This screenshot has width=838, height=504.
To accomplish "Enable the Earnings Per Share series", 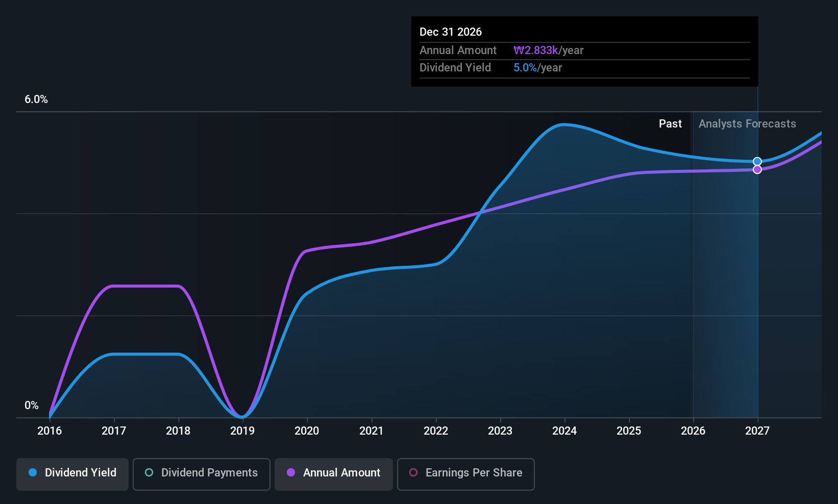I will (x=465, y=473).
